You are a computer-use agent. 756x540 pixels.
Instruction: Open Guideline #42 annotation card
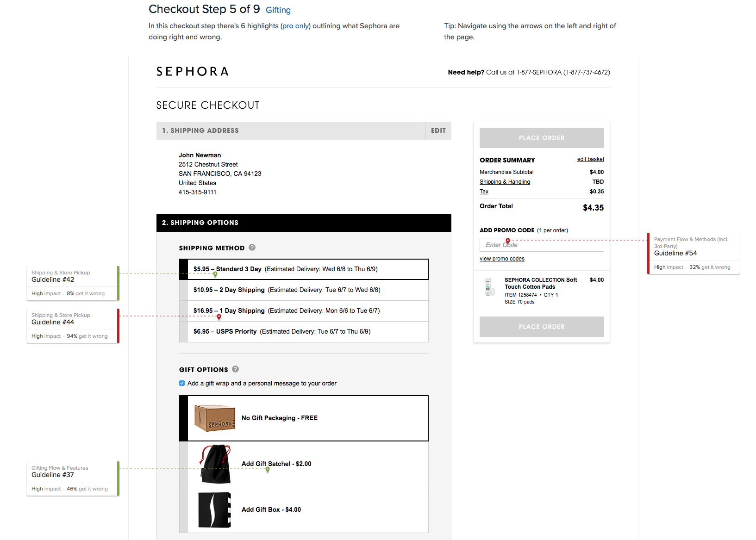coord(73,283)
